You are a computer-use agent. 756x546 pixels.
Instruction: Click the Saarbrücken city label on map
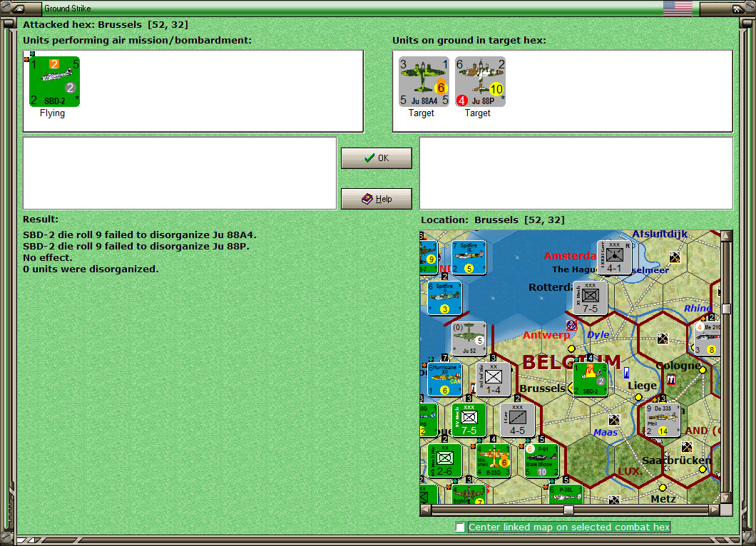pyautogui.click(x=676, y=460)
